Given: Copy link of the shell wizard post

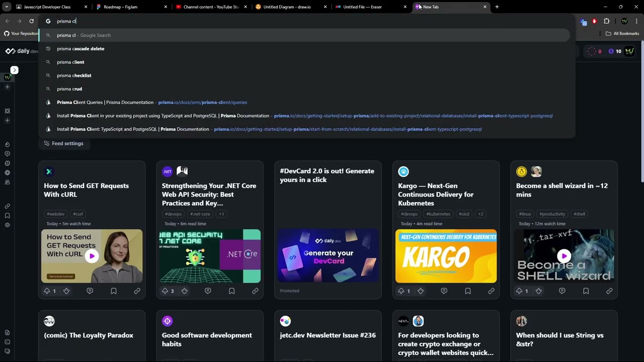Looking at the screenshot, I should 609,291.
